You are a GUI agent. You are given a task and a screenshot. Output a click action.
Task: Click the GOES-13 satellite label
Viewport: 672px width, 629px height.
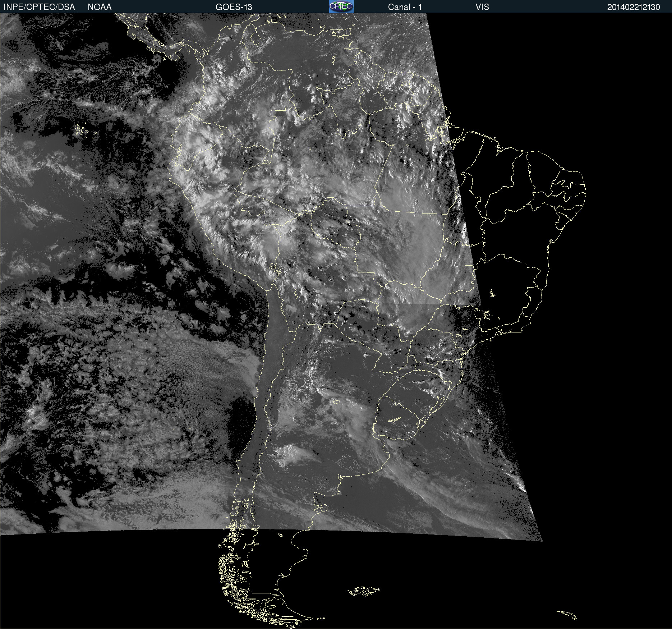(234, 7)
